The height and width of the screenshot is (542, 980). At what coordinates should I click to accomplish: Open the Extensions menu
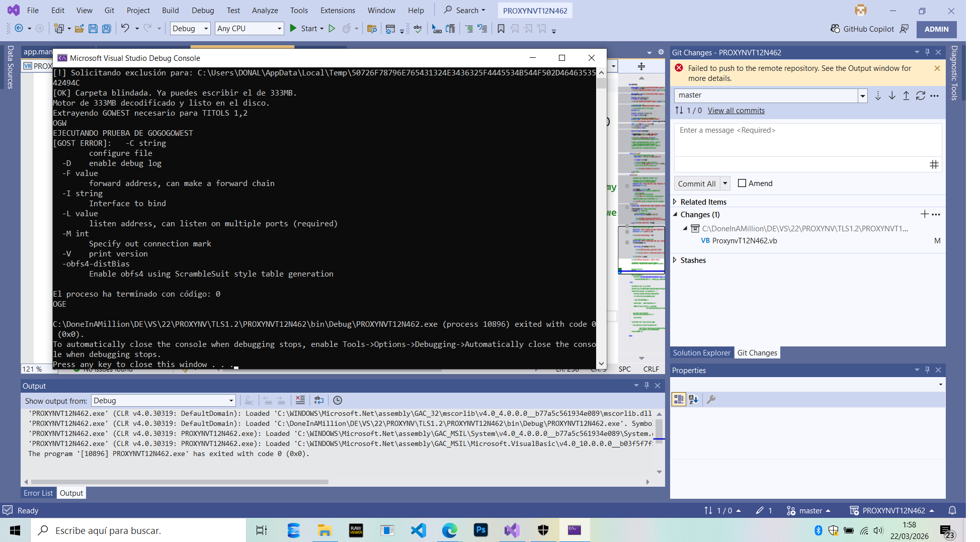pyautogui.click(x=337, y=10)
